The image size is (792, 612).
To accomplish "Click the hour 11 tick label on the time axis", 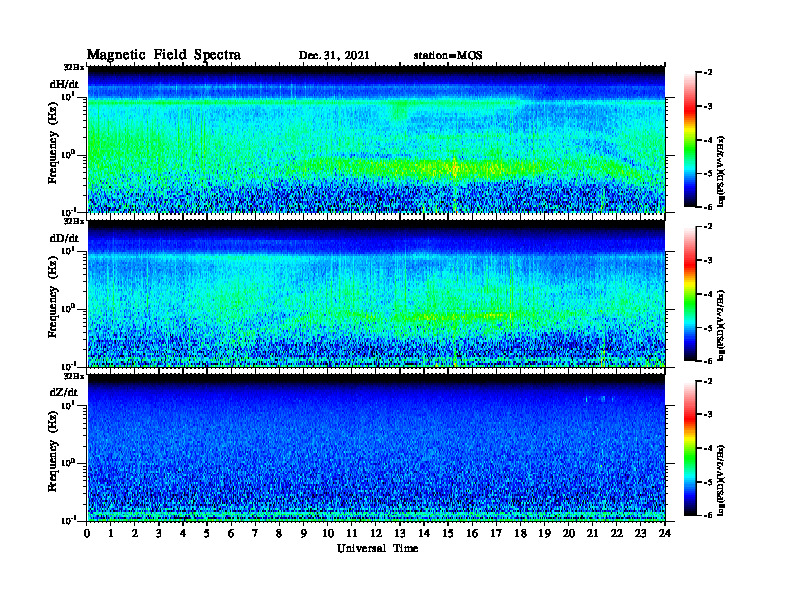I will point(352,534).
